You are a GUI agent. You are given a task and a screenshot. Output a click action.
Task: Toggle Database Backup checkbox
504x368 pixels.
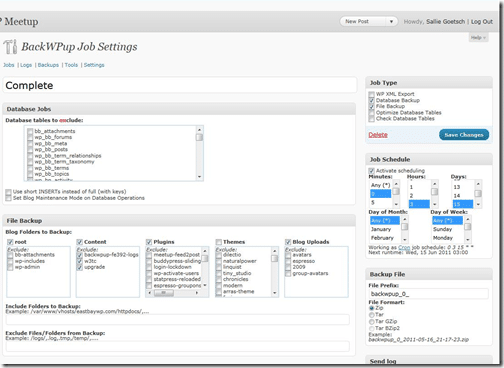372,100
